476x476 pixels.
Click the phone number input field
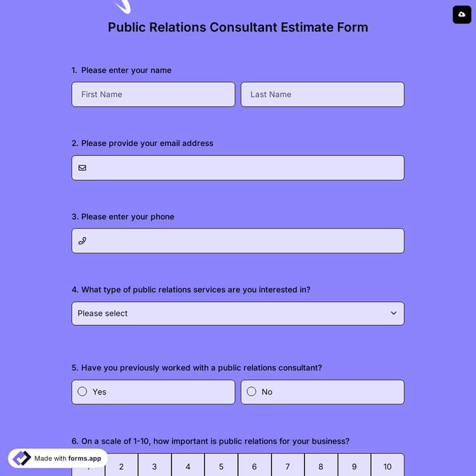tap(244, 241)
